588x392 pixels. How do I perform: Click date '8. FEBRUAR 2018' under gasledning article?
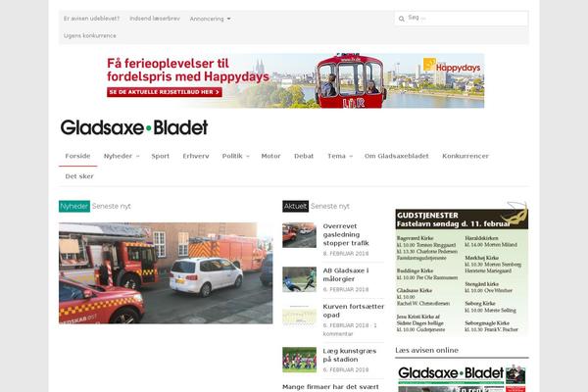346,254
